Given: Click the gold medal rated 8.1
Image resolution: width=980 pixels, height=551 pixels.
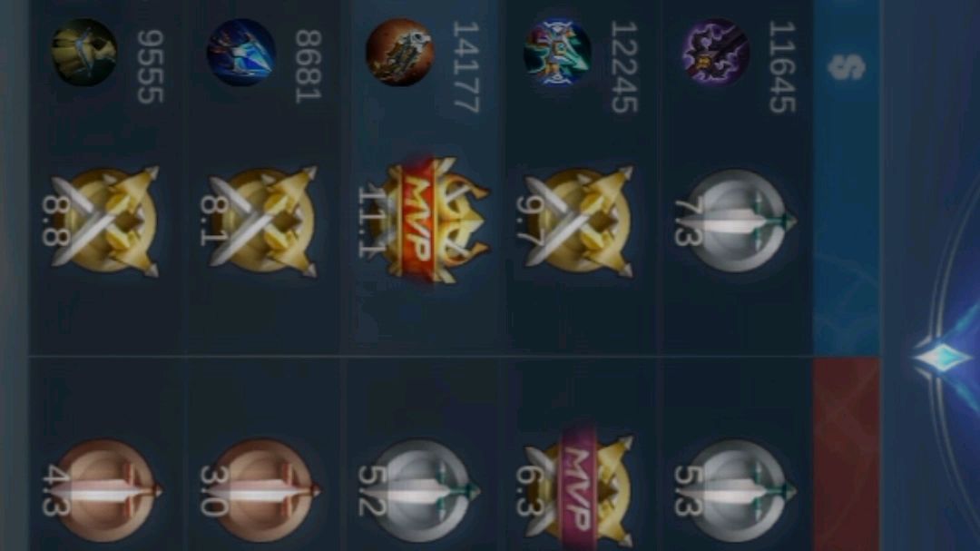Looking at the screenshot, I should click(261, 221).
